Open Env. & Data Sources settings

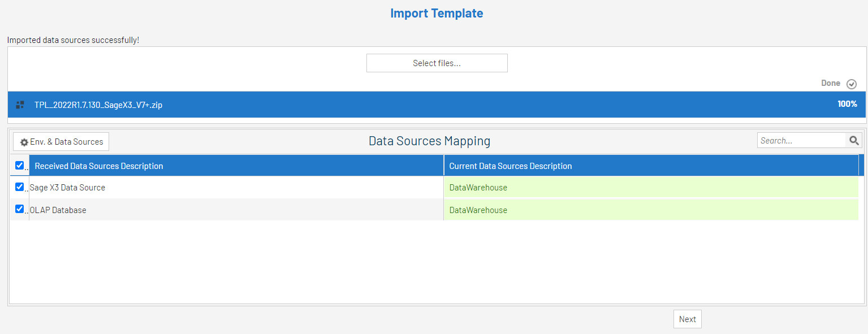pyautogui.click(x=61, y=142)
